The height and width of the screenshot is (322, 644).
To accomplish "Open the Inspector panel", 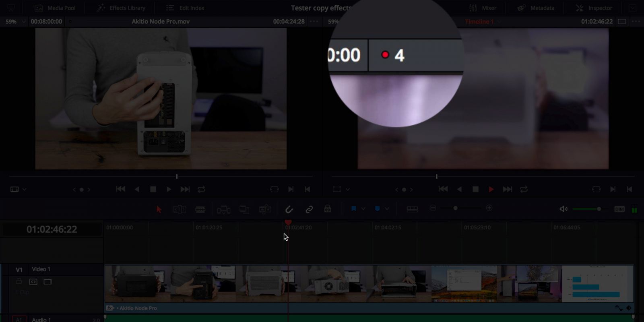I will [594, 8].
